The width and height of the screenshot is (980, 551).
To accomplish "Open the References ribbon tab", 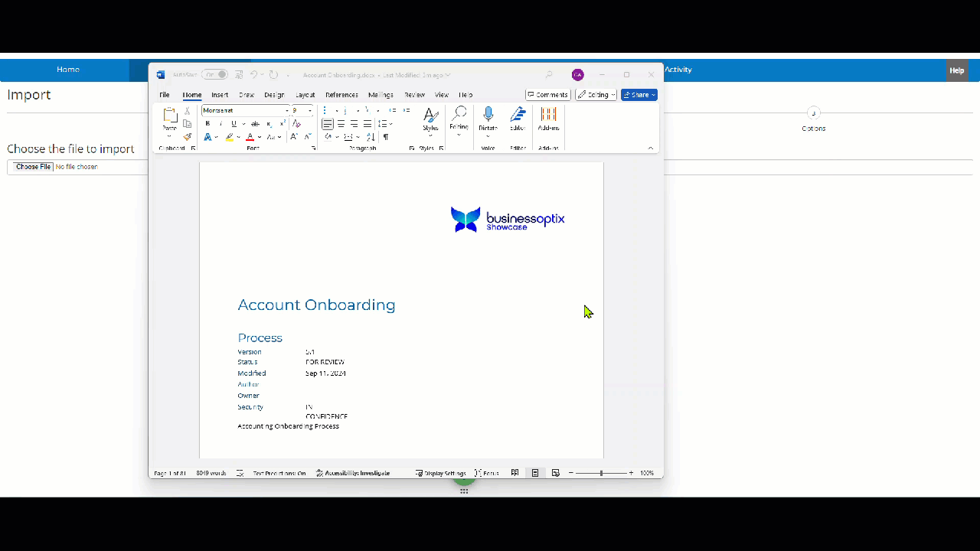I will pyautogui.click(x=341, y=95).
